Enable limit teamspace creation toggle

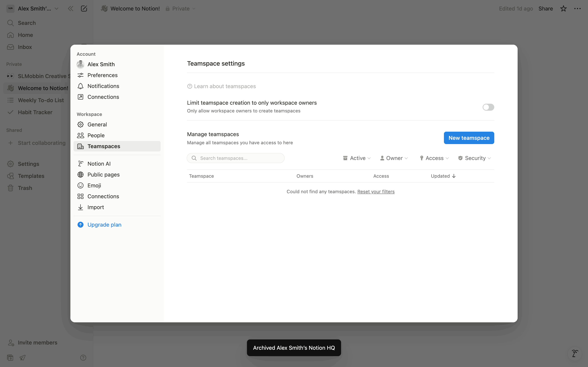point(488,107)
